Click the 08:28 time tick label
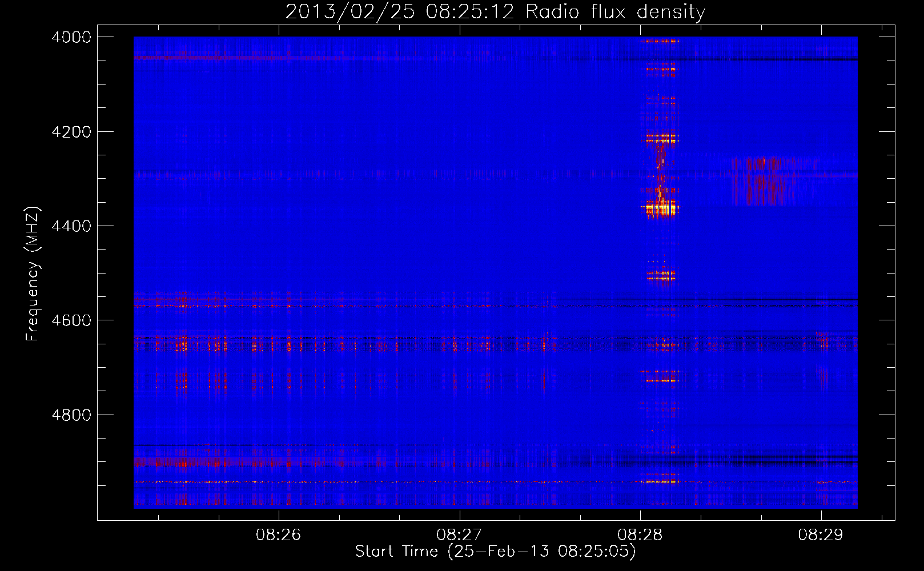 (x=640, y=535)
